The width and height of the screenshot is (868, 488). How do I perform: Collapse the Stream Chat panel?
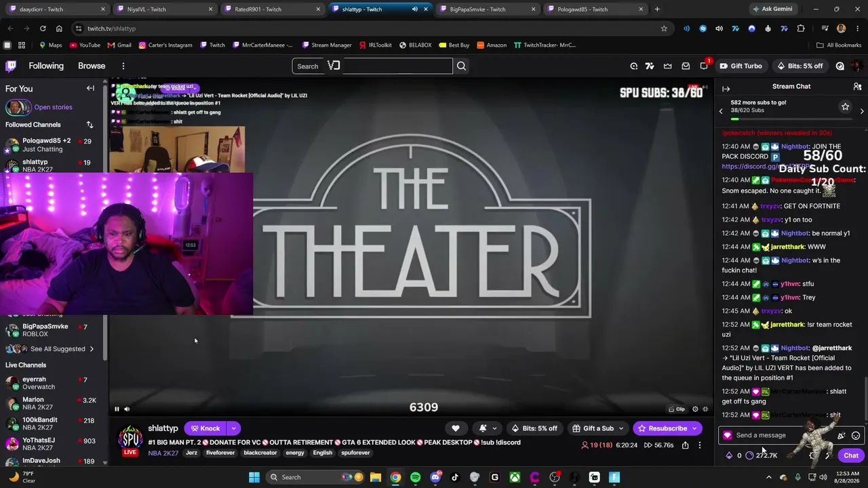click(x=726, y=89)
